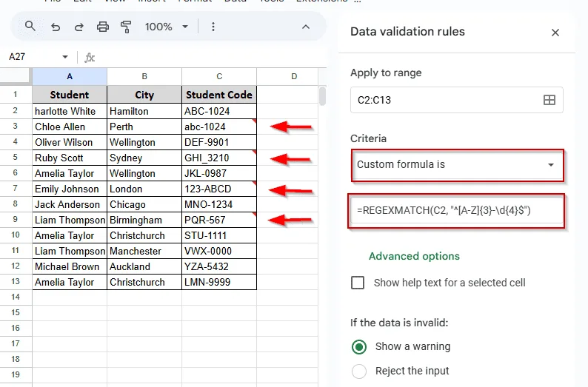
Task: Click the Chicago city cell
Action: pos(144,204)
